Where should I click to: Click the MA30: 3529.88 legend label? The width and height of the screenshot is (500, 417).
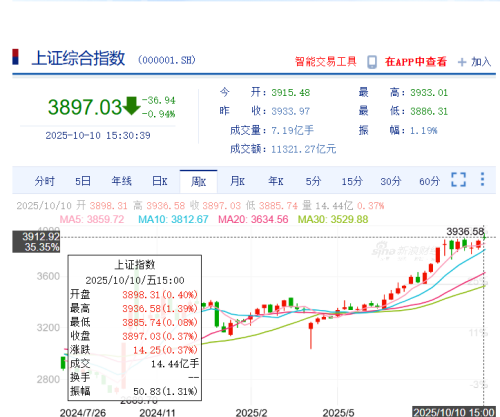coord(333,219)
